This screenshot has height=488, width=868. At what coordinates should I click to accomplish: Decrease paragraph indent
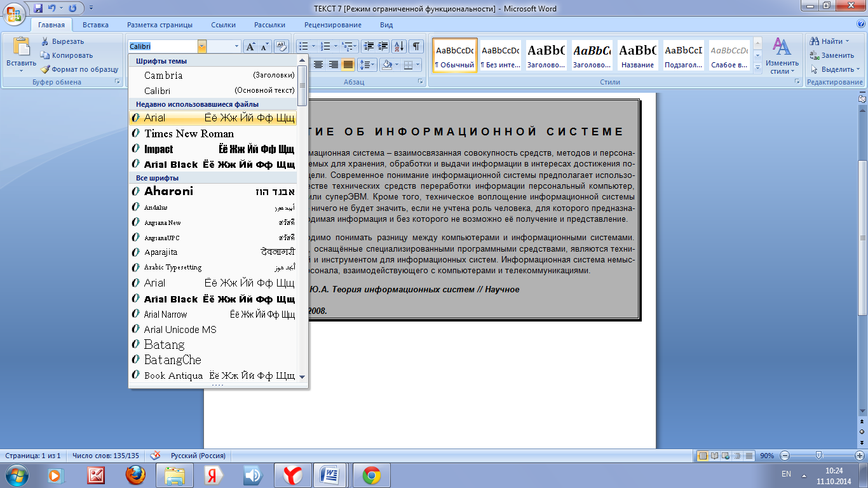point(368,46)
